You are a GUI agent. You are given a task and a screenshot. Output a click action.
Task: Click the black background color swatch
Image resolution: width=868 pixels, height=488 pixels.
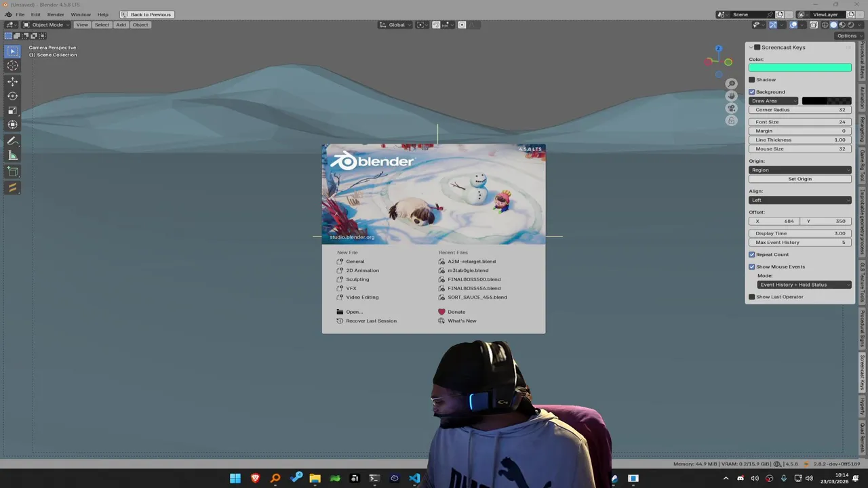[827, 101]
